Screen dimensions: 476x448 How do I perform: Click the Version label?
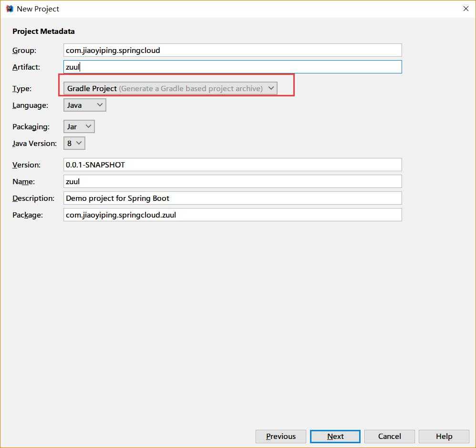click(x=26, y=165)
